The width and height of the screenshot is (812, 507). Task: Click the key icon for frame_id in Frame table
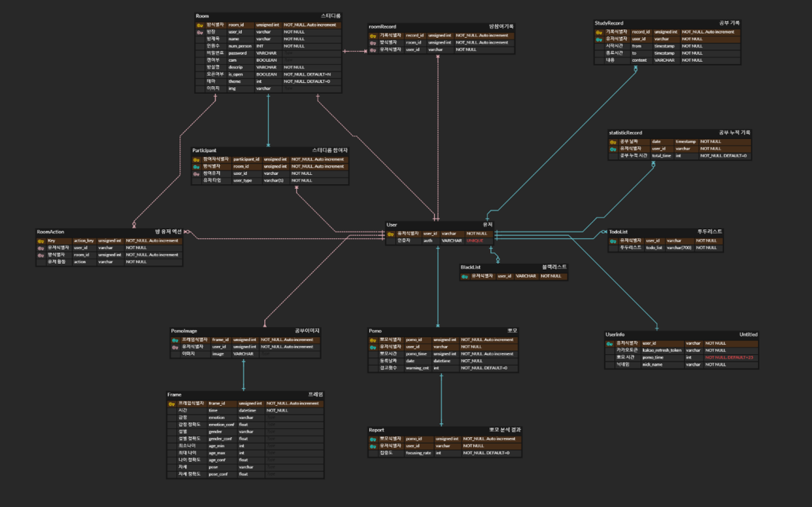[x=171, y=404]
